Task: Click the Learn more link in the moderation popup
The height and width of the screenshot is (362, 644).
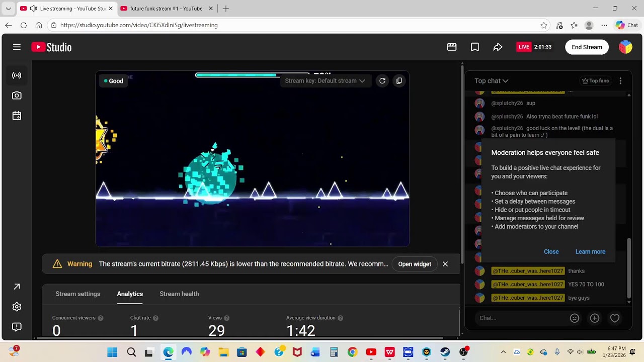Action: 590,251
